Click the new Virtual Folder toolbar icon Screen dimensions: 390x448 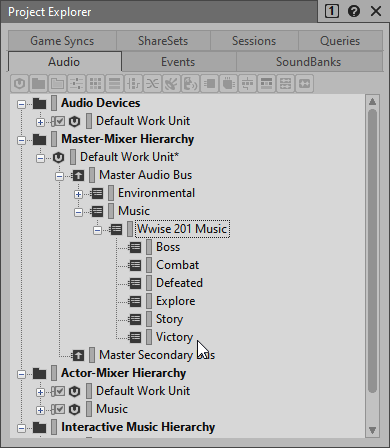[58, 83]
